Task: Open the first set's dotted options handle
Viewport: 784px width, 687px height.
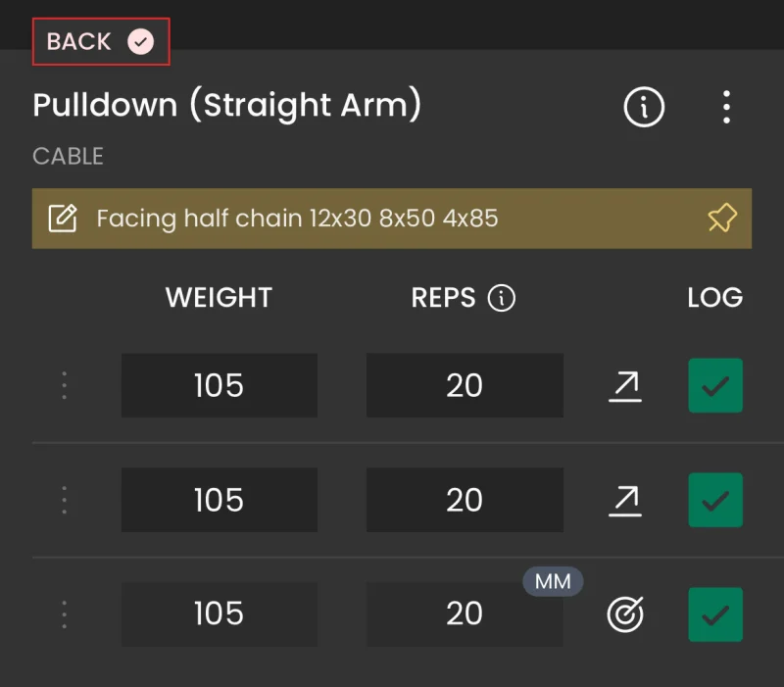Action: (x=64, y=385)
